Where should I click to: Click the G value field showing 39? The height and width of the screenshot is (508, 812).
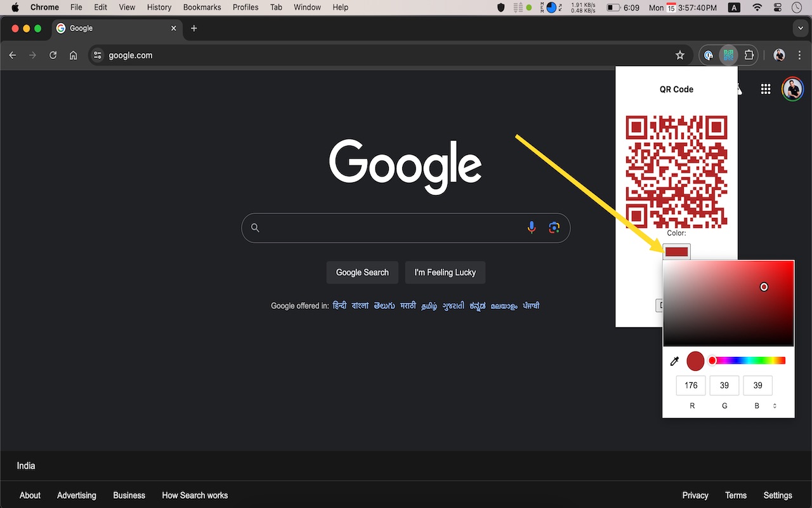[724, 385]
